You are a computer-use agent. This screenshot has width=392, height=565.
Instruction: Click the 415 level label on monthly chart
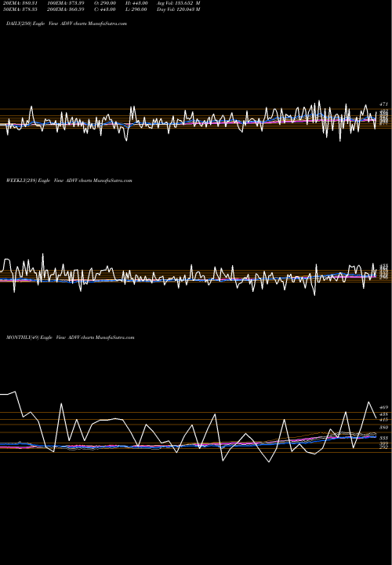tap(383, 420)
